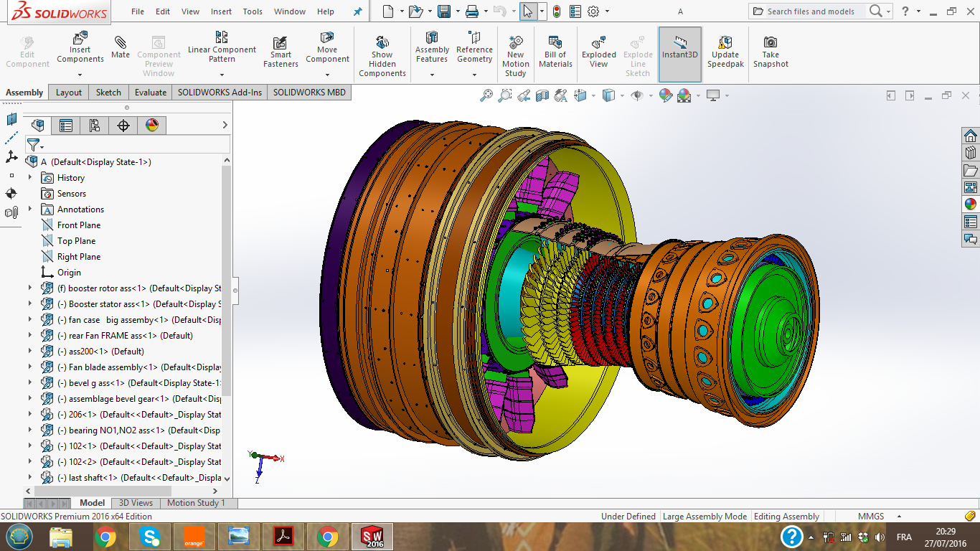This screenshot has height=551, width=980.
Task: Open the Appearances task pane color ball
Action: (x=971, y=204)
